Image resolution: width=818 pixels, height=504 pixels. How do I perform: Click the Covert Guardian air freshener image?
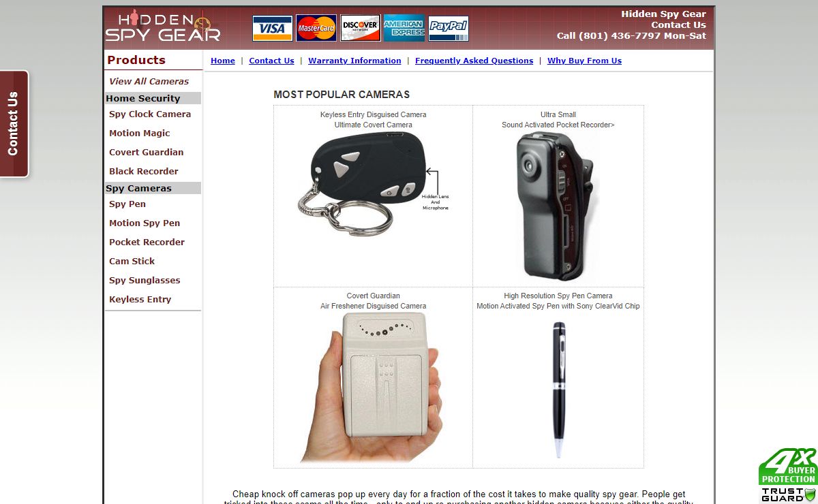[373, 388]
